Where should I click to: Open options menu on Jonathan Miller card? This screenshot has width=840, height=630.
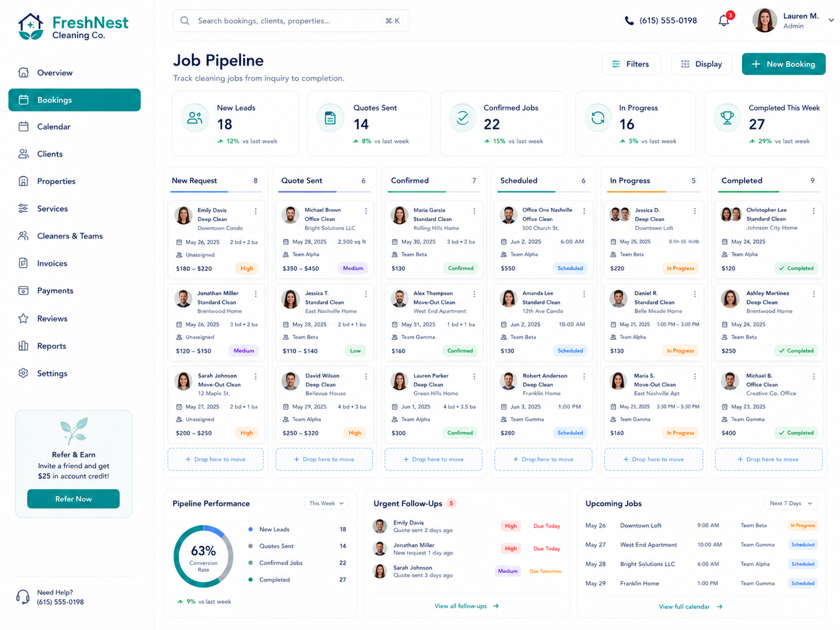pos(256,294)
